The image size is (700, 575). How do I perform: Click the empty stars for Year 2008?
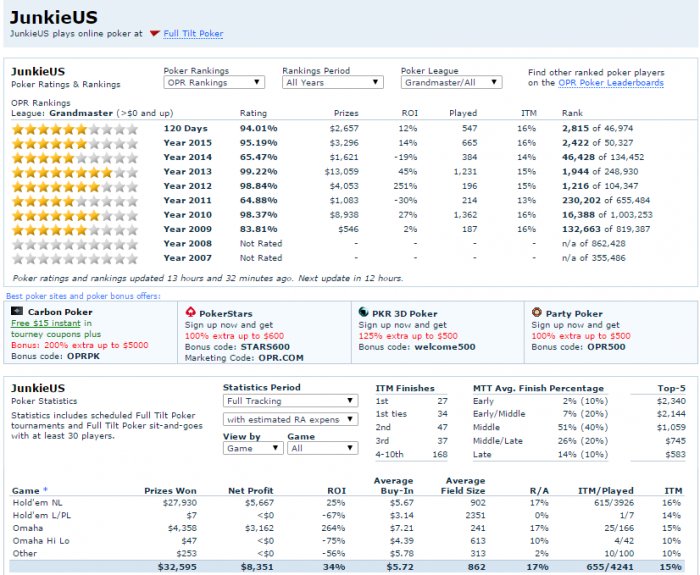[x=73, y=243]
